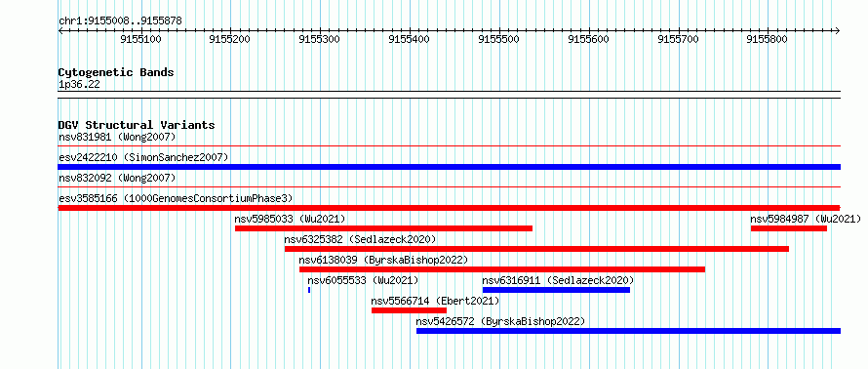Image resolution: width=868 pixels, height=369 pixels.
Task: Click the chr1:9155008..9155878 region label
Action: (120, 21)
